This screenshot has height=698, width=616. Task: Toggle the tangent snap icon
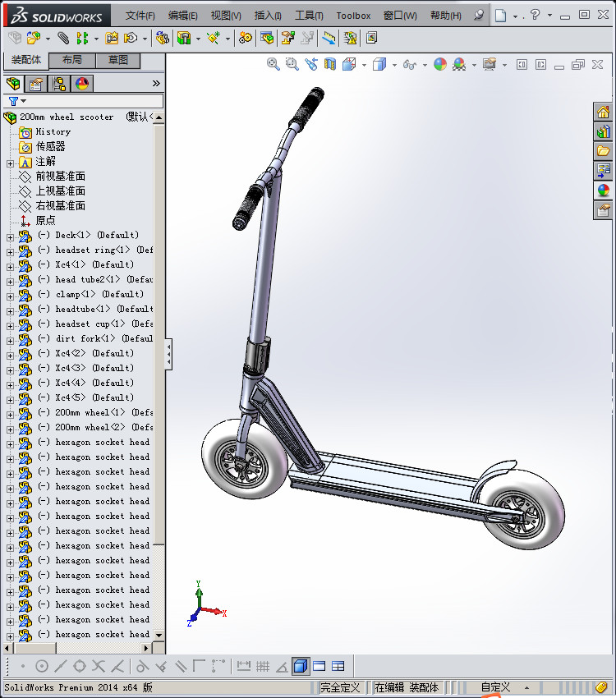point(142,667)
